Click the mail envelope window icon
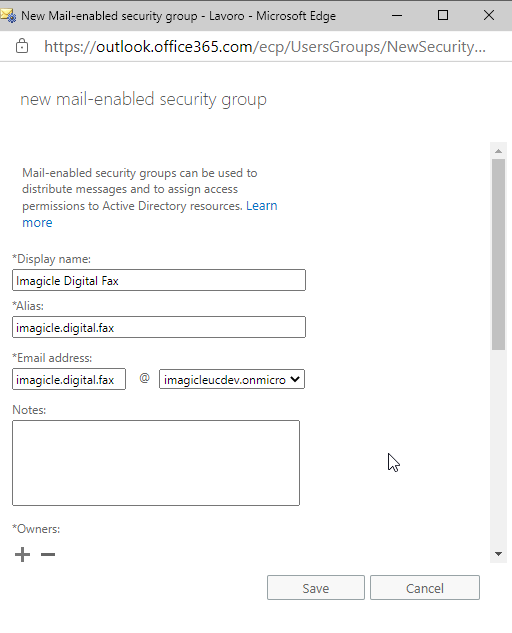Screen dimensions: 512x633 point(8,16)
